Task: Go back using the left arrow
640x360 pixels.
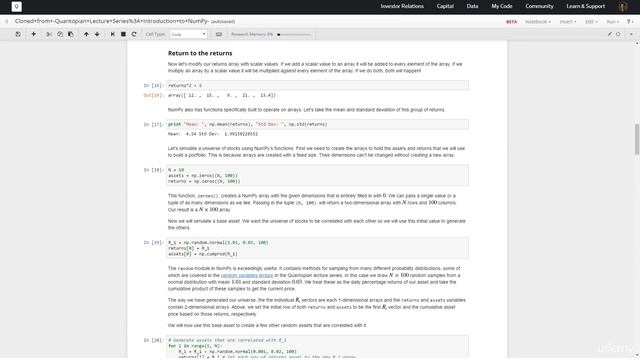Action: pyautogui.click(x=7, y=21)
